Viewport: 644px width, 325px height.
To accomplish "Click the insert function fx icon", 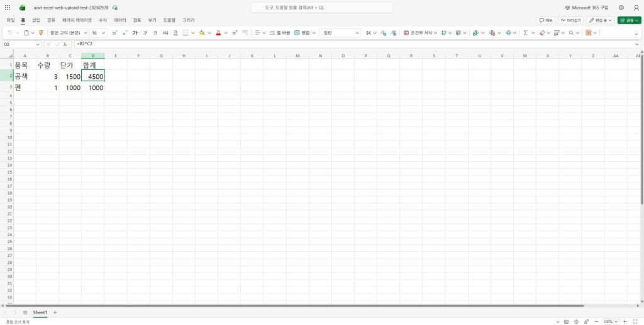I will coord(65,44).
